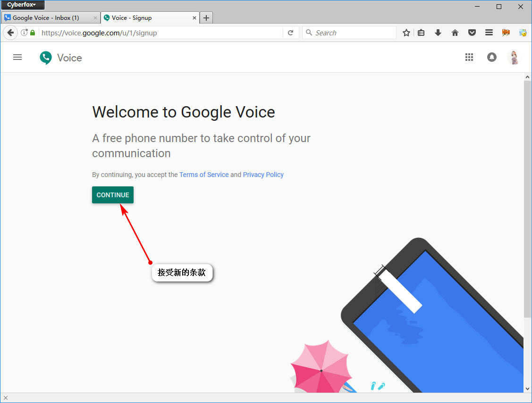
Task: Reload the current page
Action: coord(290,33)
